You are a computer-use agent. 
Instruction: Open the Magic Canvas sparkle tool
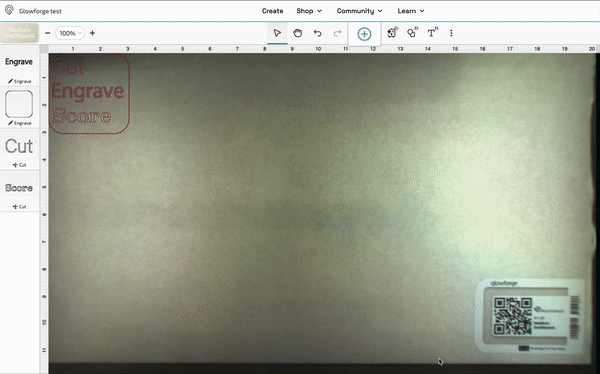[391, 33]
